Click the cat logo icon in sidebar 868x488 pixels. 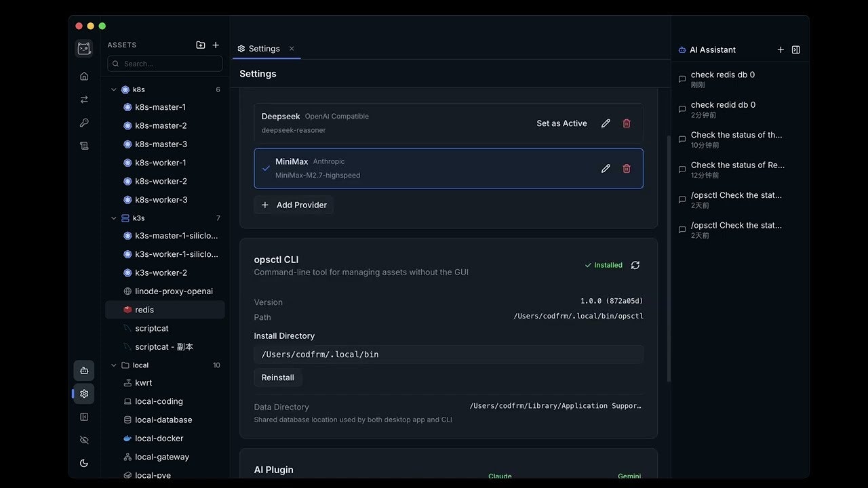(84, 49)
